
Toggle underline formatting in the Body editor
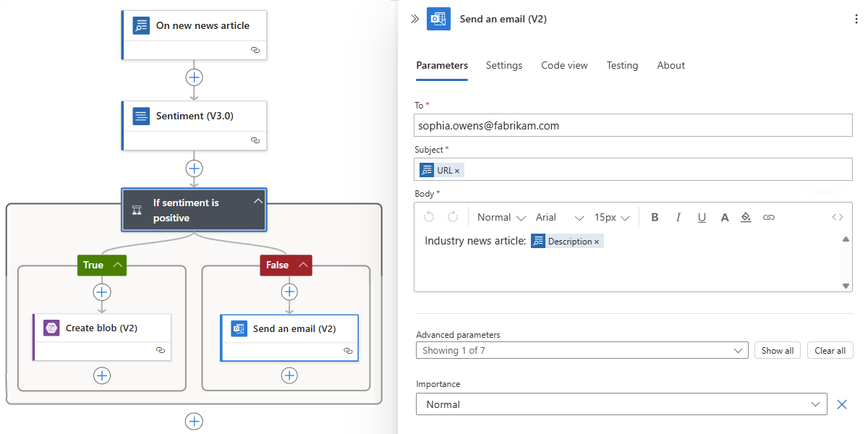702,217
